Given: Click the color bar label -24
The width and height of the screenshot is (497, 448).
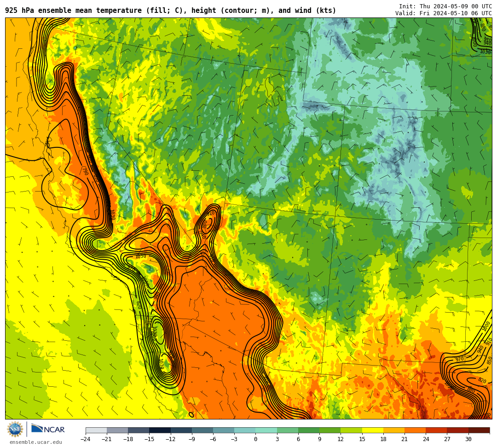Looking at the screenshot, I should (x=86, y=439).
